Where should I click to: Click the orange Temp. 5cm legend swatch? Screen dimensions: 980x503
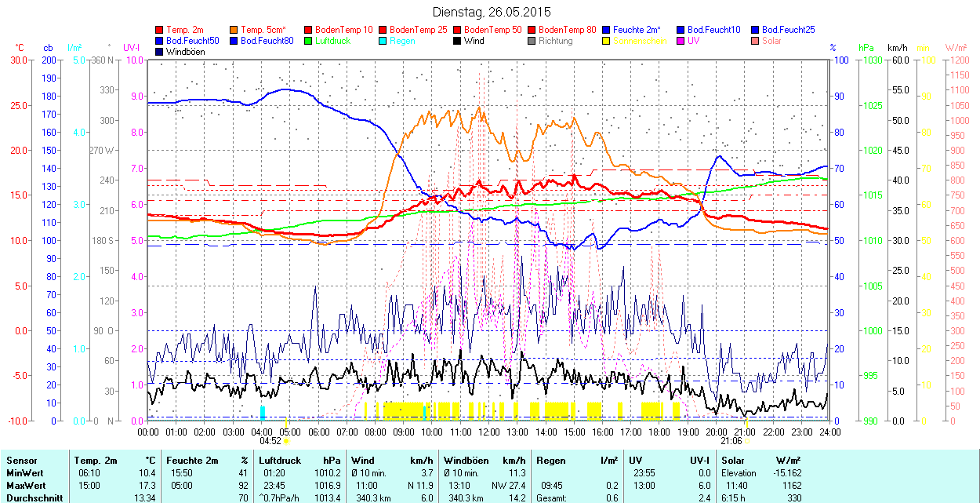pos(234,30)
